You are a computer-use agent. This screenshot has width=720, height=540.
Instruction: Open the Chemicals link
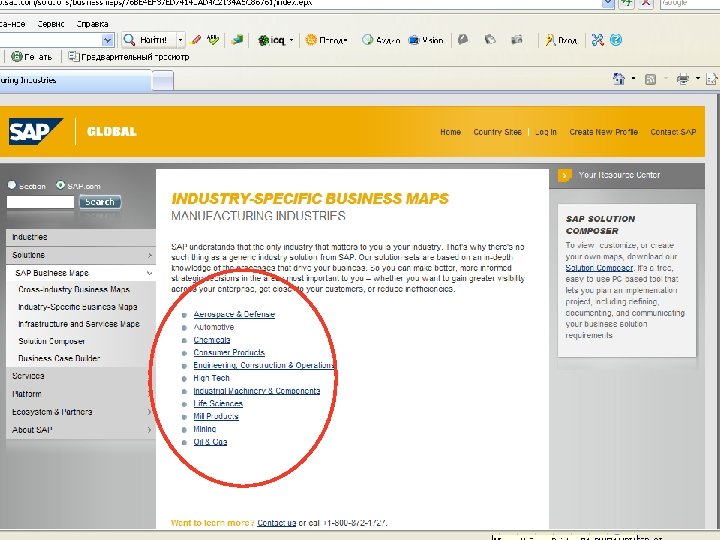(212, 340)
